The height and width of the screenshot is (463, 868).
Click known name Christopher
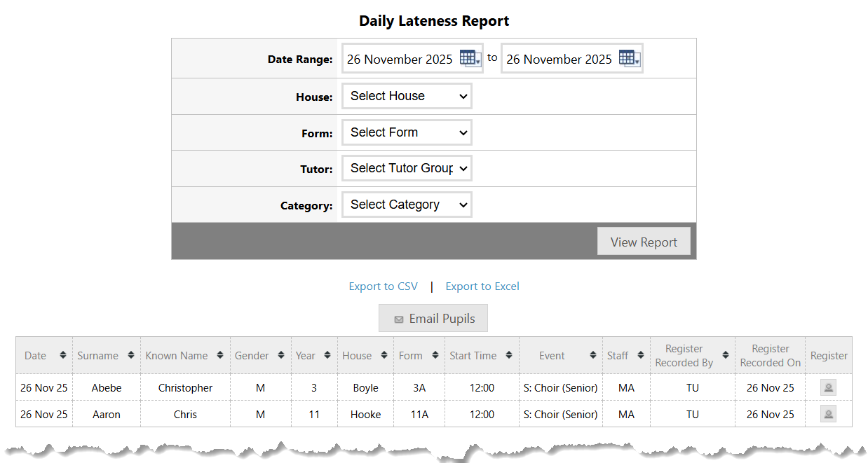point(185,387)
